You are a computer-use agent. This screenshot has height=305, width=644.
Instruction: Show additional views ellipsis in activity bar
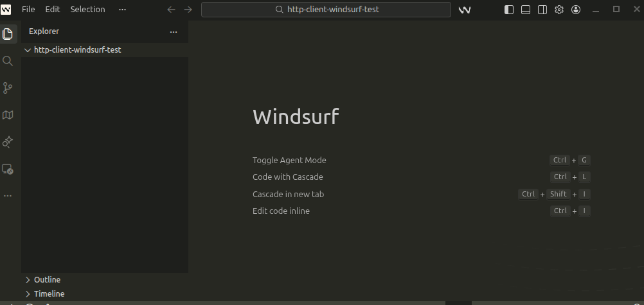pyautogui.click(x=8, y=196)
